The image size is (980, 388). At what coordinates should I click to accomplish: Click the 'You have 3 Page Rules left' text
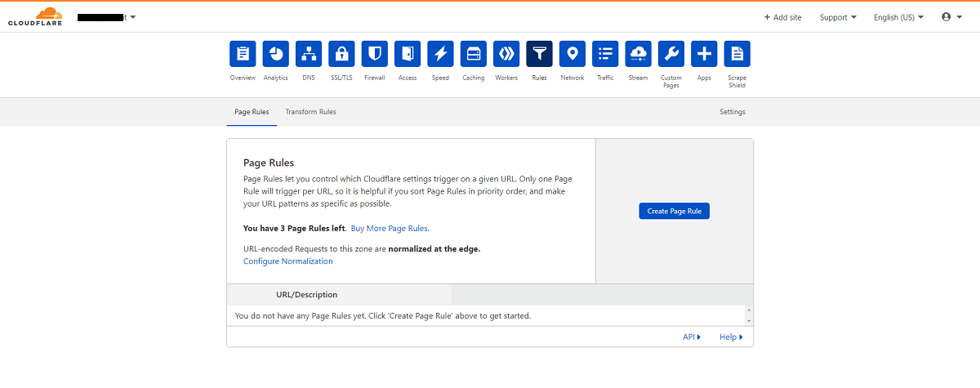point(295,229)
